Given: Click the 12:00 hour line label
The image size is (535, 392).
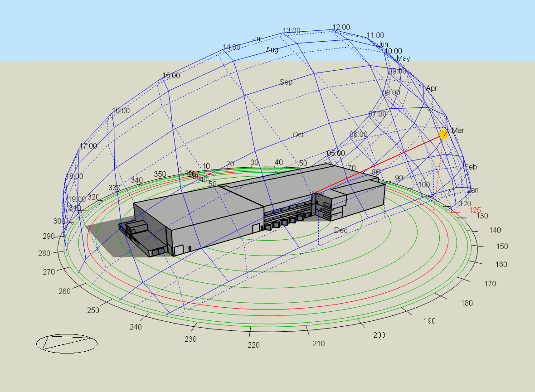Looking at the screenshot, I should [x=341, y=27].
